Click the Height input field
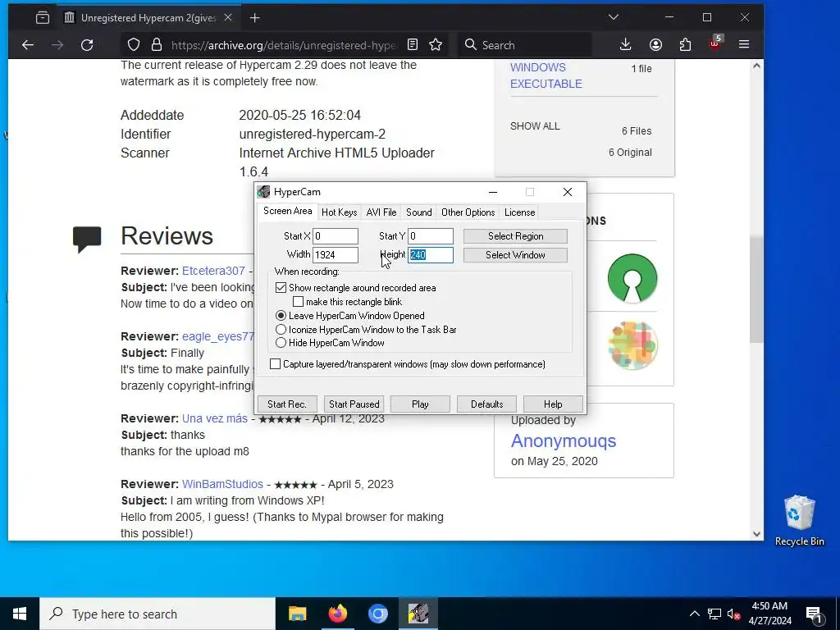The width and height of the screenshot is (840, 630). [x=431, y=255]
